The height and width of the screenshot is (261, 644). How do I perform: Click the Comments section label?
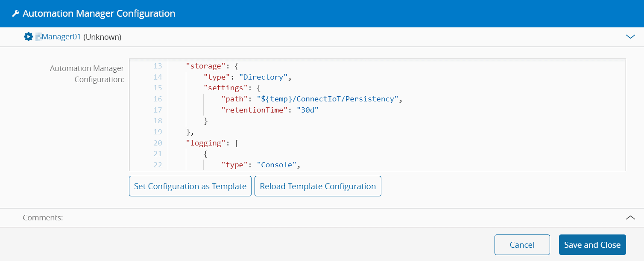click(43, 217)
